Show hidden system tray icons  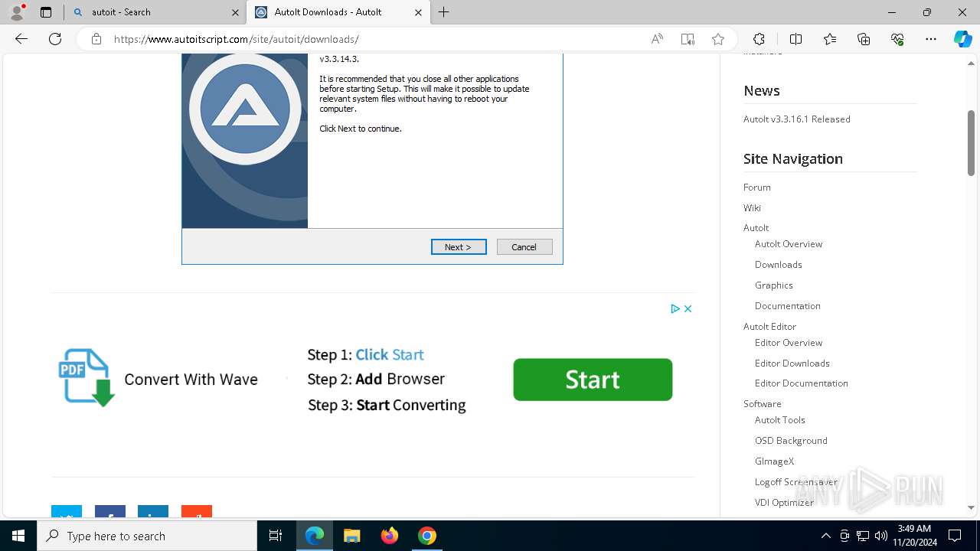point(825,536)
